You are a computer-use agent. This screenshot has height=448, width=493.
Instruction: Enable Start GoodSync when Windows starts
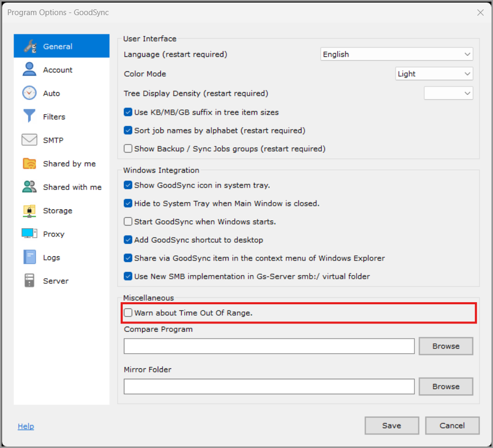pos(128,221)
